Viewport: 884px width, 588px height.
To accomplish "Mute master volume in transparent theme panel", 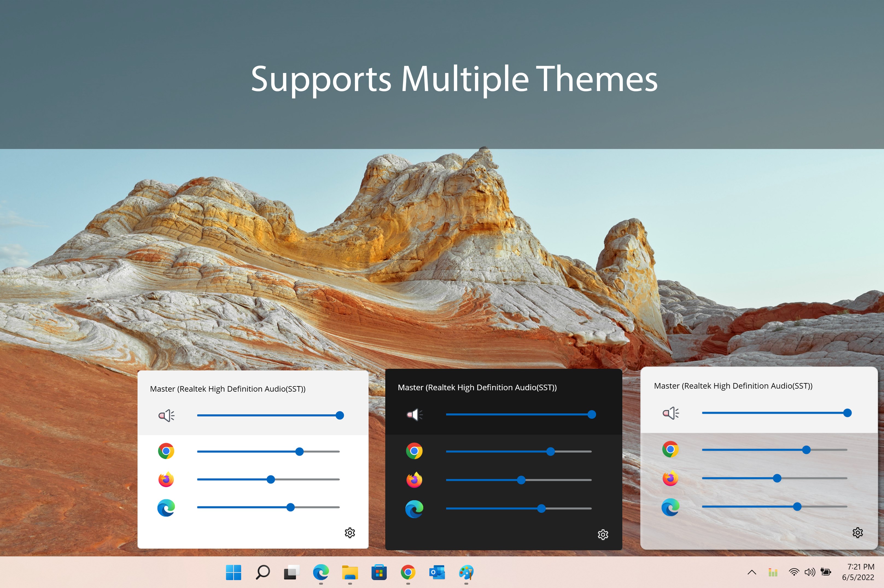I will tap(671, 413).
